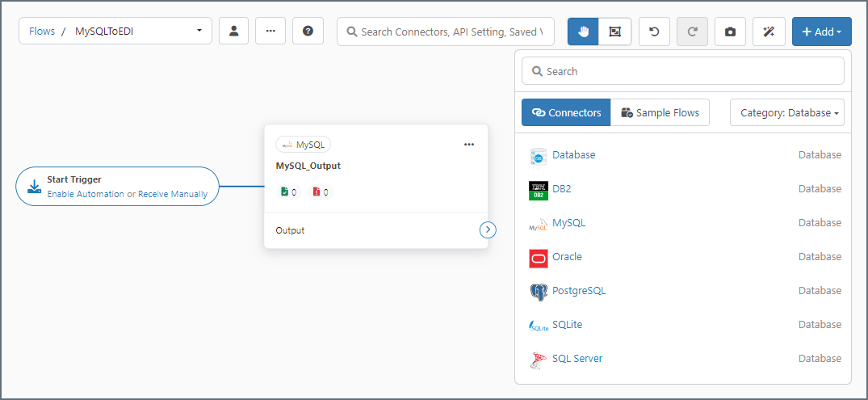Enable the hand pan mode toggle
The image size is (868, 400).
pos(583,32)
